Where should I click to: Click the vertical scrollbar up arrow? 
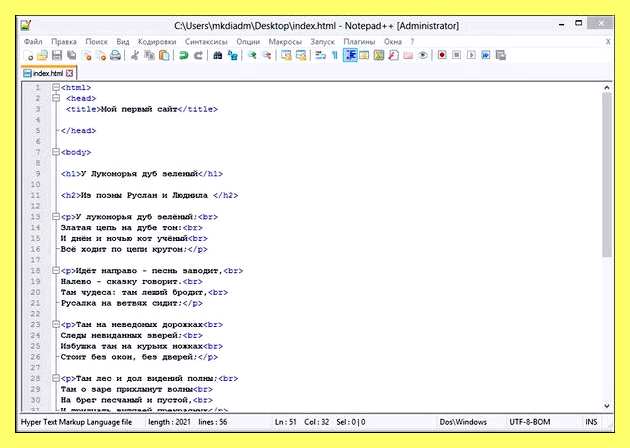[x=607, y=87]
